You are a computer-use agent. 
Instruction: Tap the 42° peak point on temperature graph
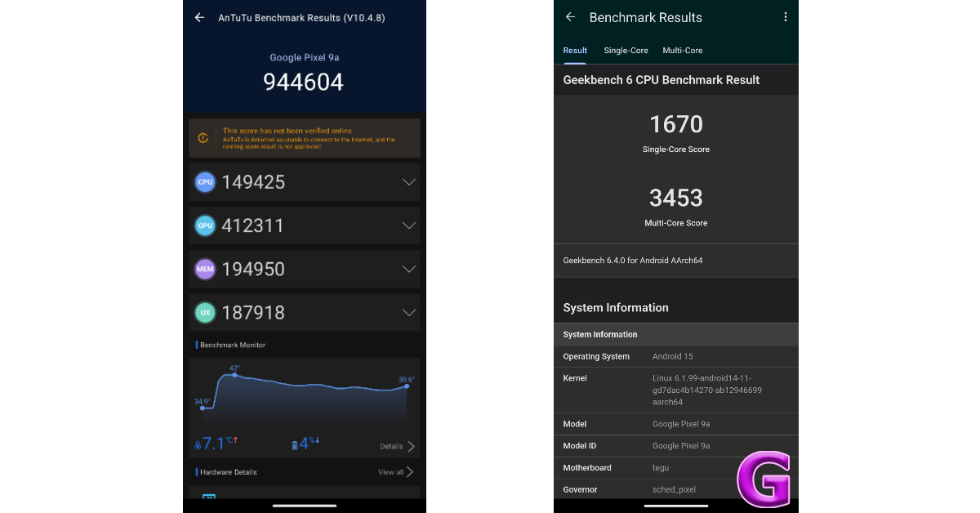point(234,374)
